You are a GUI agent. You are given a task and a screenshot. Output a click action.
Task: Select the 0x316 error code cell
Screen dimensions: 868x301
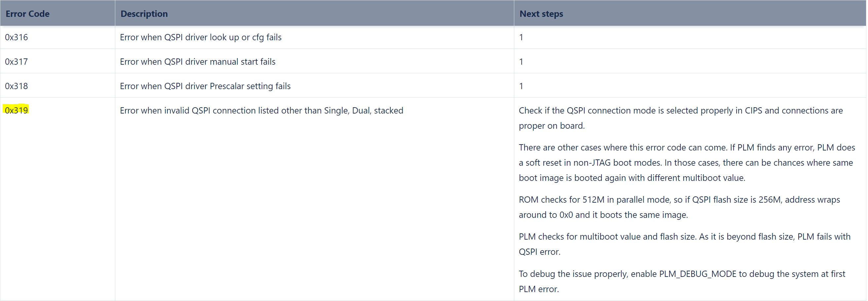pyautogui.click(x=17, y=37)
